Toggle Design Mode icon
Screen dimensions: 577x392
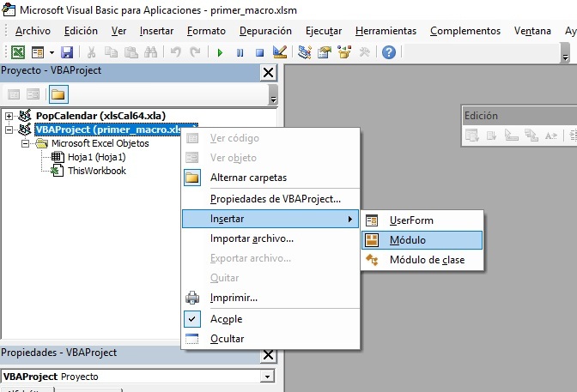(x=280, y=52)
